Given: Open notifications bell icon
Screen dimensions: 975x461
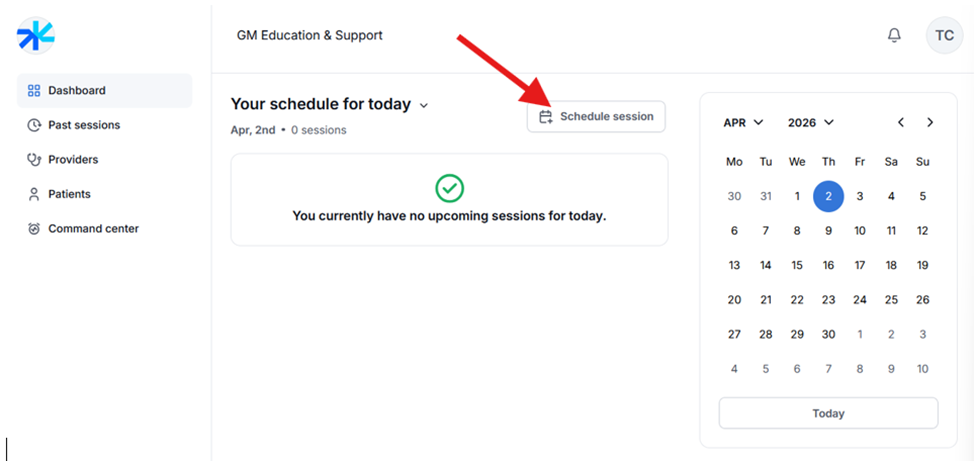Looking at the screenshot, I should click(894, 35).
